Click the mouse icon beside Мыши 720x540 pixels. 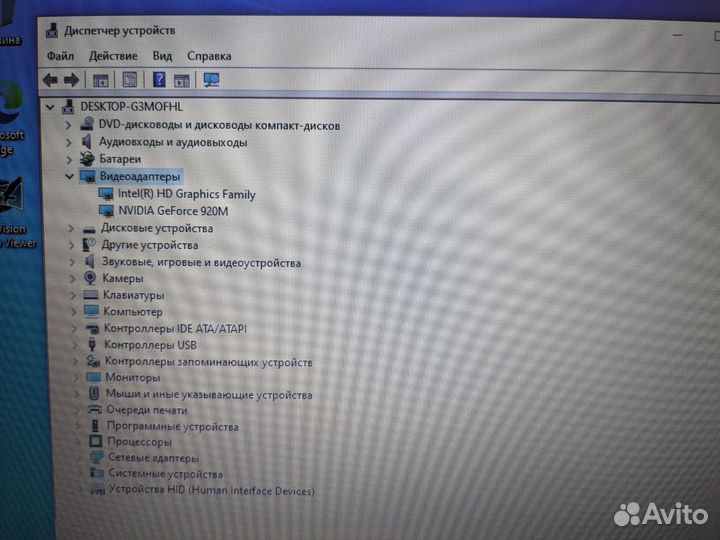point(94,393)
